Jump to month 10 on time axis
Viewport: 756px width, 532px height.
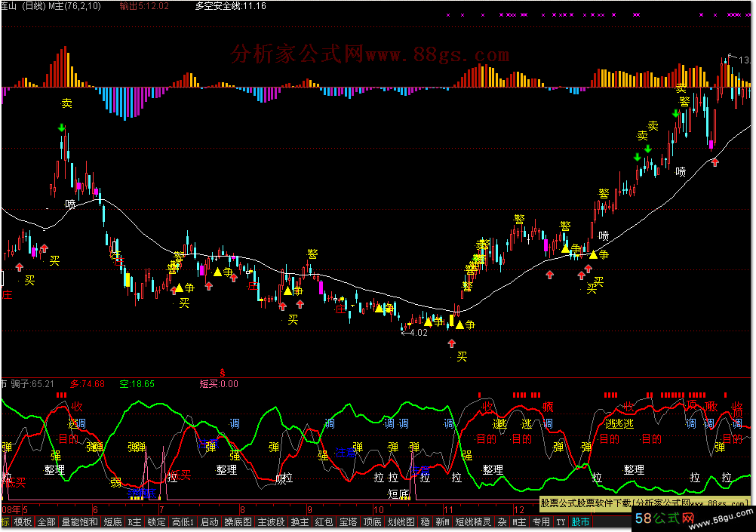[x=379, y=509]
